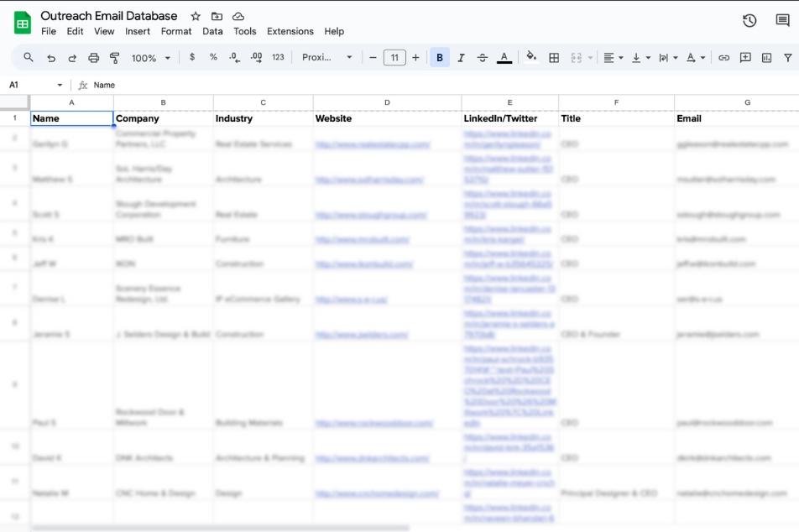The width and height of the screenshot is (799, 532).
Task: Star the Outreach Email Database document
Action: pos(196,16)
